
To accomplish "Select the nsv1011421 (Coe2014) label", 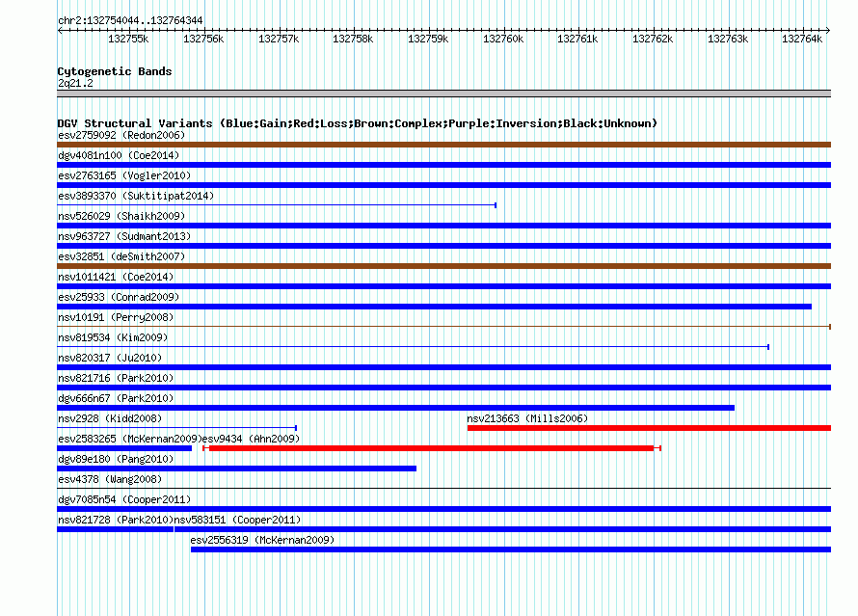I will click(x=116, y=277).
